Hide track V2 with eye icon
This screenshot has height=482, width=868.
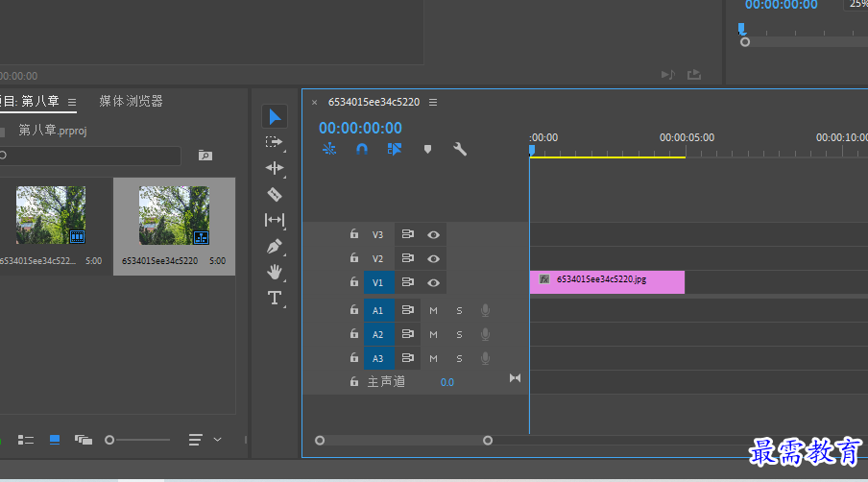433,258
